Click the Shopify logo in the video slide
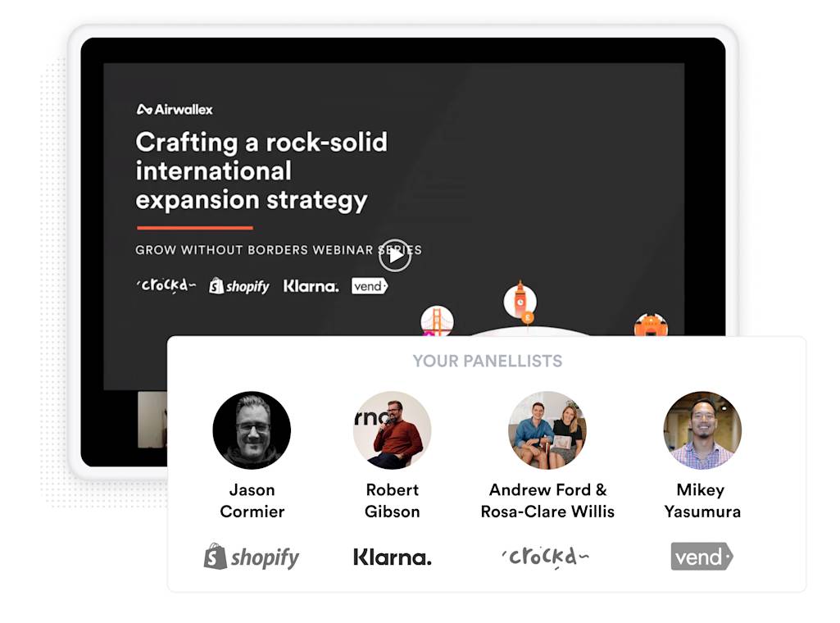 (x=239, y=286)
